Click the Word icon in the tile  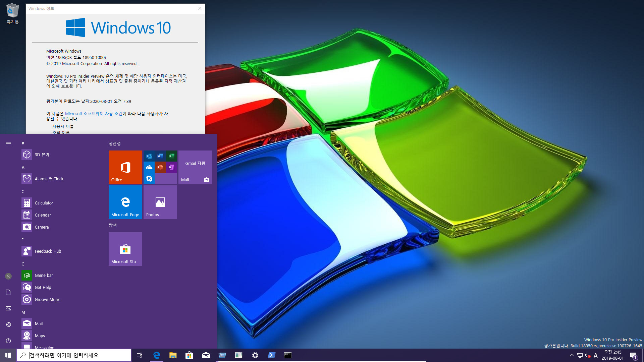(x=160, y=156)
